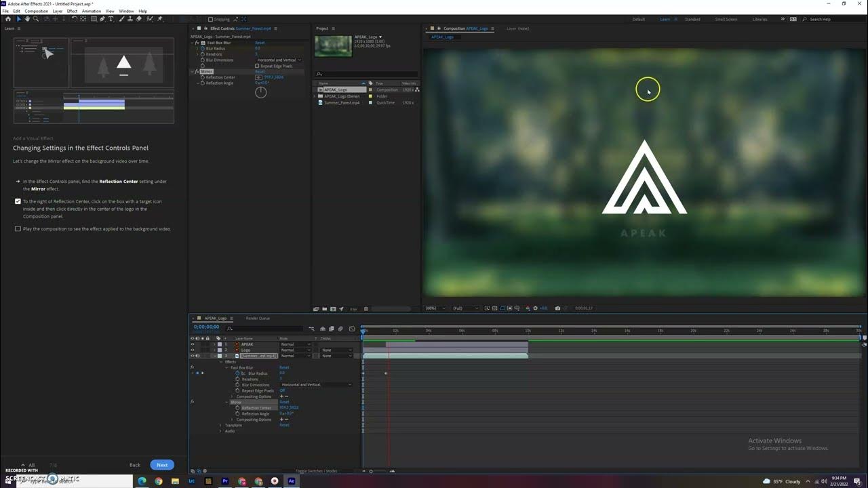Viewport: 868px width, 488px height.
Task: Select the Zoom tool in the top toolbar
Action: (35, 19)
